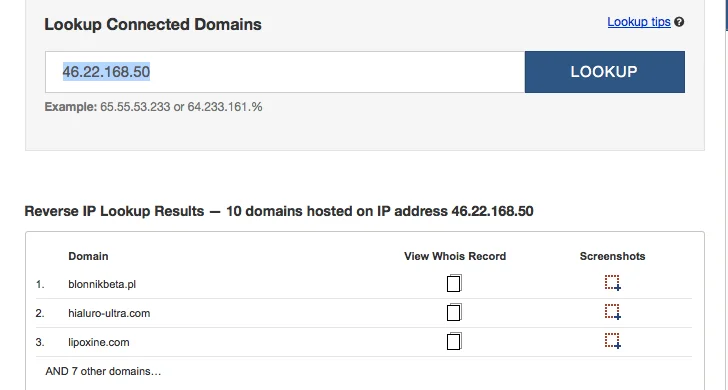Open the Lookup tips link
Screen dimensions: 728x390
[639, 22]
